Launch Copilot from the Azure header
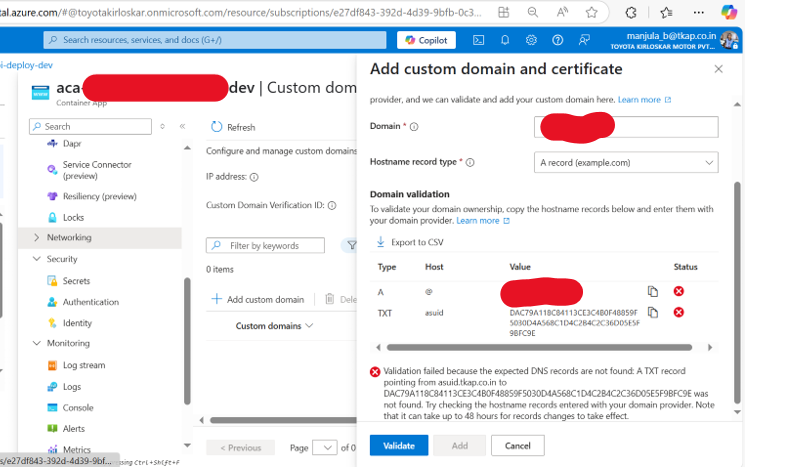Screen dimensions: 804x471 (x=426, y=40)
